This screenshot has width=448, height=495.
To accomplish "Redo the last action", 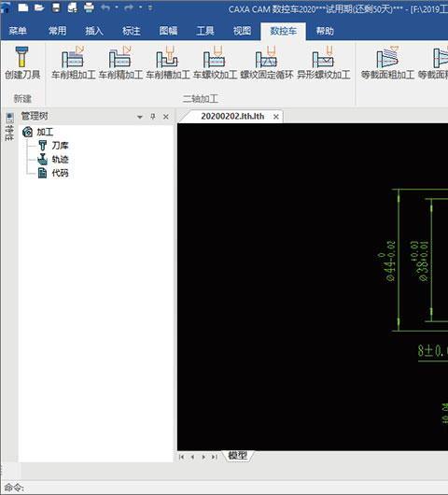I will point(129,7).
